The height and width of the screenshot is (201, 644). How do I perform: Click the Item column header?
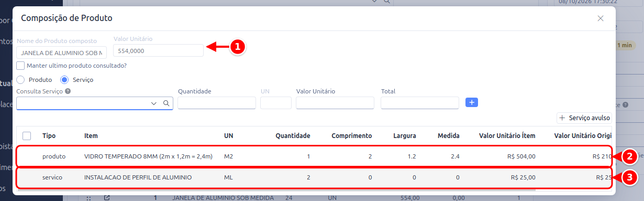tap(91, 136)
